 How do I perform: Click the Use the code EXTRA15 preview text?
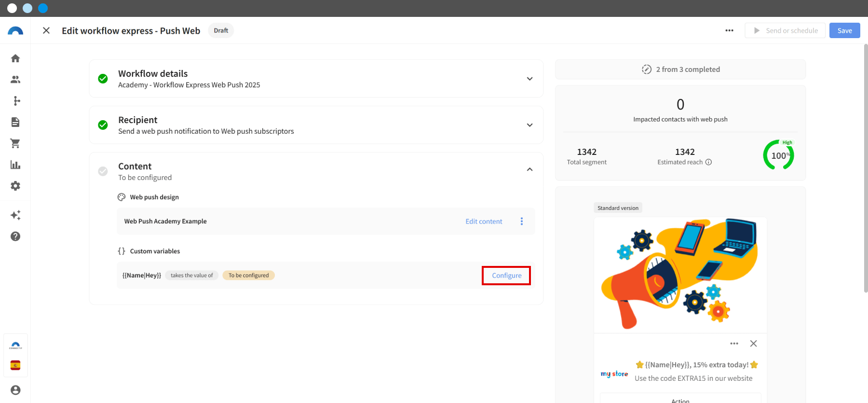(693, 378)
